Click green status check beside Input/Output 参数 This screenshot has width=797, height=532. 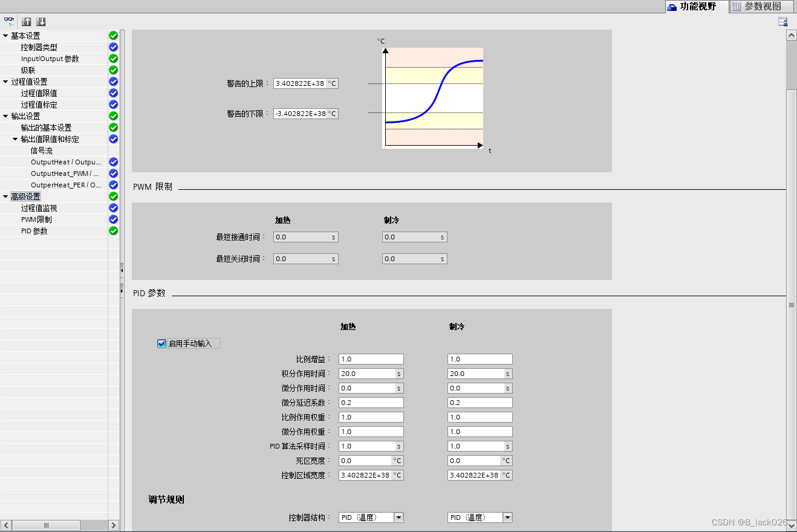click(113, 59)
